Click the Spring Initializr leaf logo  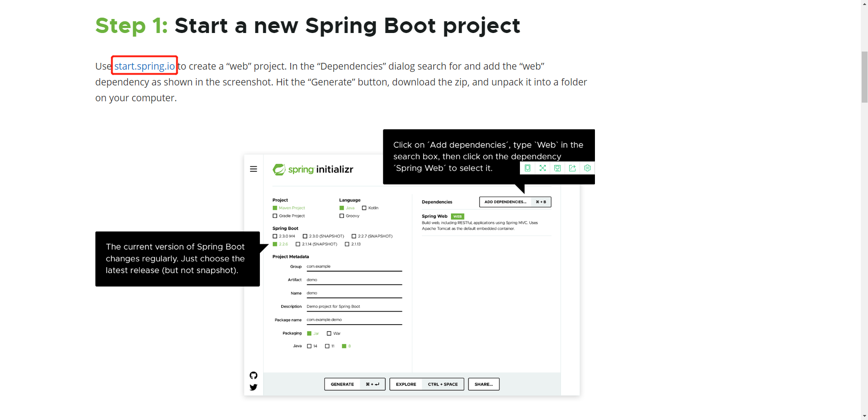(279, 170)
